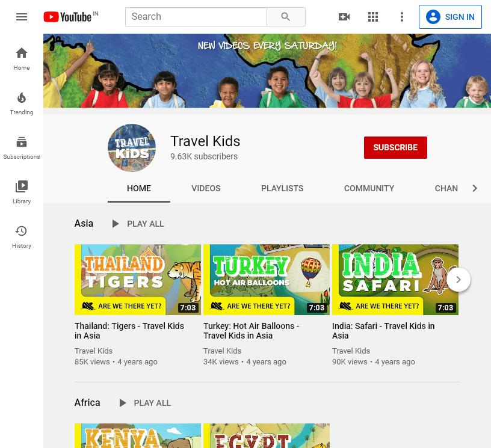491x448 pixels.
Task: Click the Travel Kids channel name
Action: click(205, 141)
